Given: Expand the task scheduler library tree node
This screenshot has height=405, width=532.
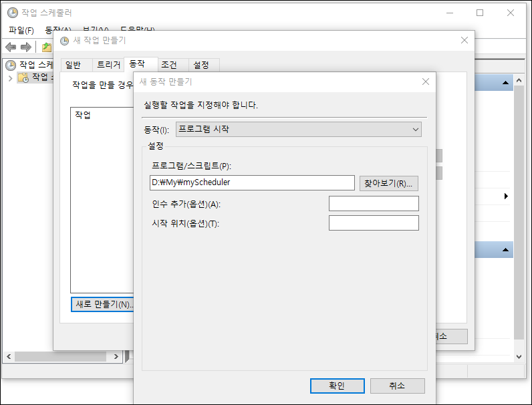Looking at the screenshot, I should (10, 78).
